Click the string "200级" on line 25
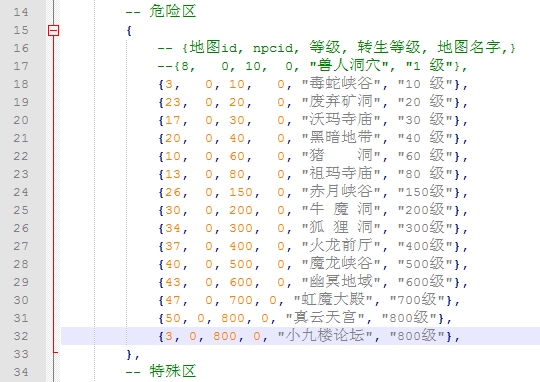This screenshot has height=382, width=540. [425, 209]
